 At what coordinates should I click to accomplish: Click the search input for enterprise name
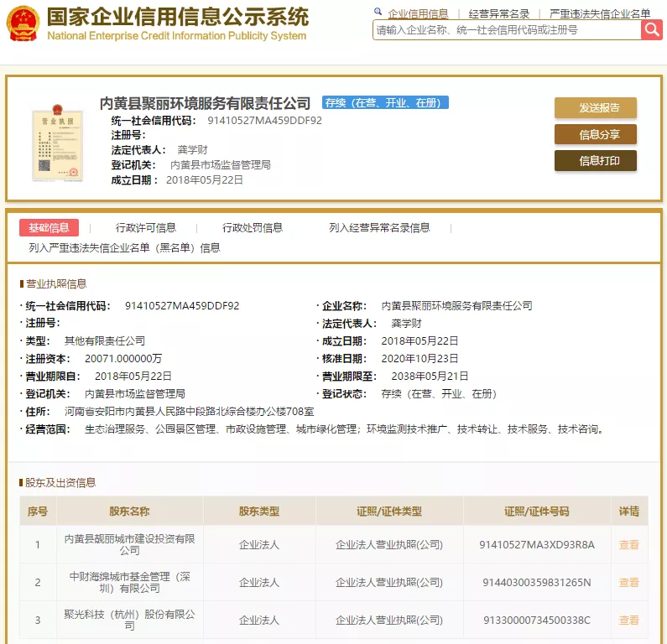click(x=506, y=30)
